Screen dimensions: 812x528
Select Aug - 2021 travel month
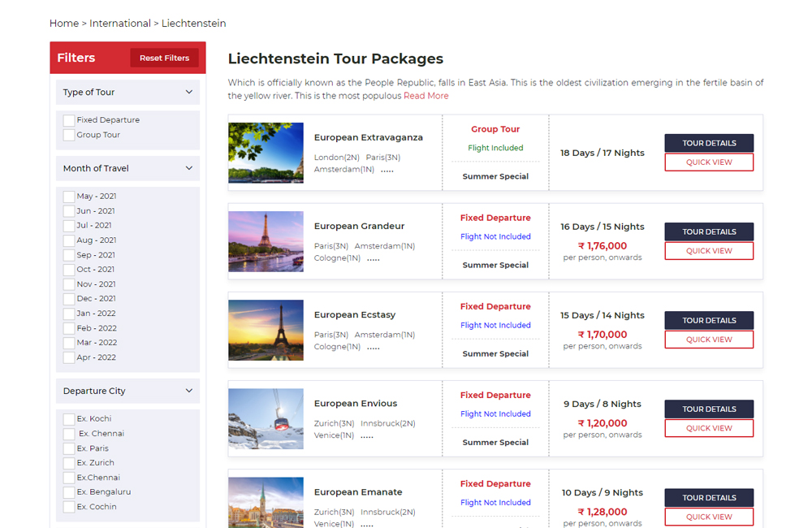(x=69, y=240)
